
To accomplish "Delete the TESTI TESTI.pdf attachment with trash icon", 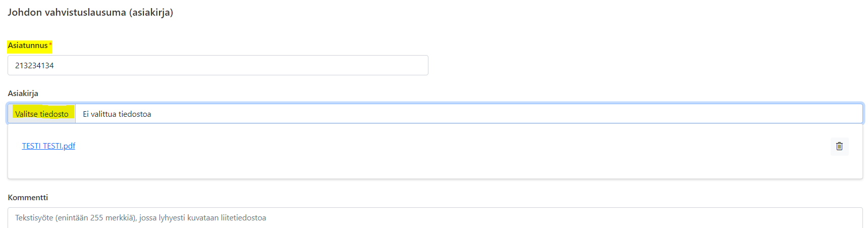I will tap(839, 146).
